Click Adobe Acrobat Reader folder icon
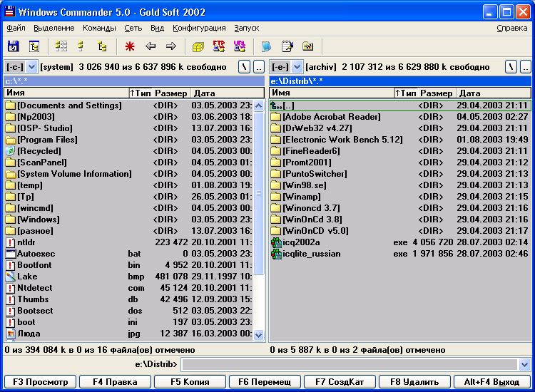The height and width of the screenshot is (392, 535). point(275,117)
